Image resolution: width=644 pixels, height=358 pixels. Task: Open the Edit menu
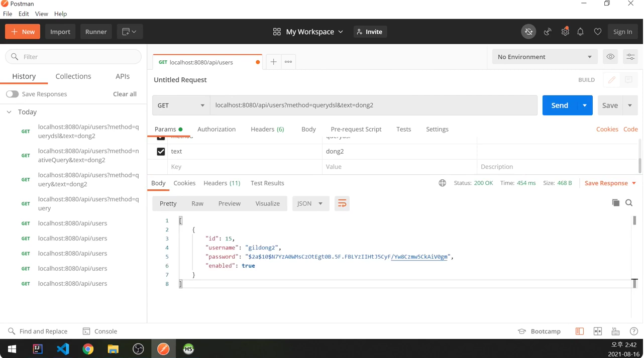click(24, 14)
